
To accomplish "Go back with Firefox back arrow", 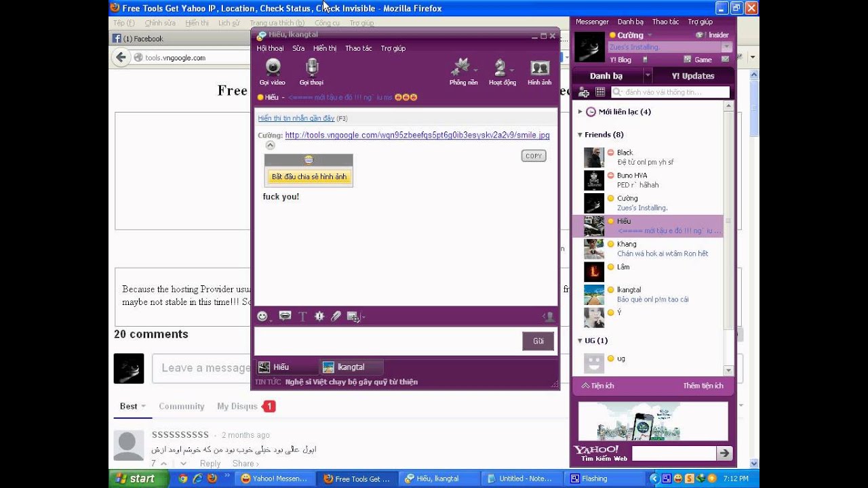I will click(121, 58).
